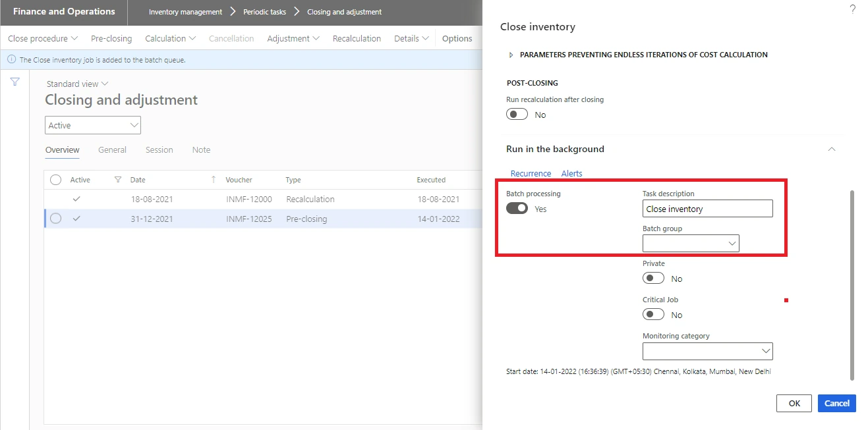868x430 pixels.
Task: Click Finance and Operations header
Action: click(64, 11)
